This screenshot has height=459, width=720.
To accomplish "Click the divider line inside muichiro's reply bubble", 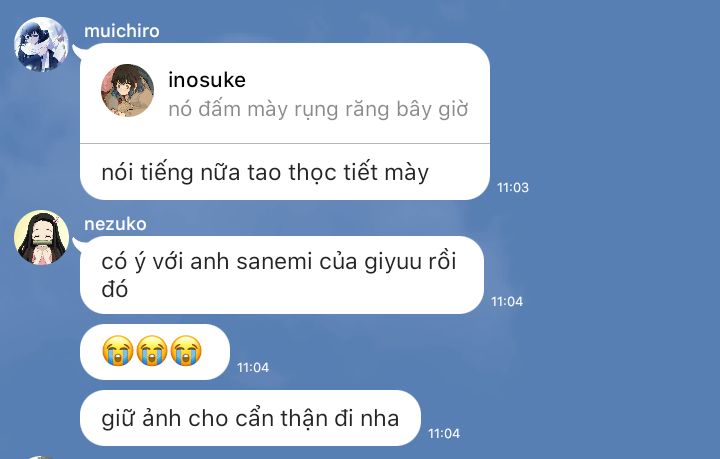I will (x=285, y=144).
